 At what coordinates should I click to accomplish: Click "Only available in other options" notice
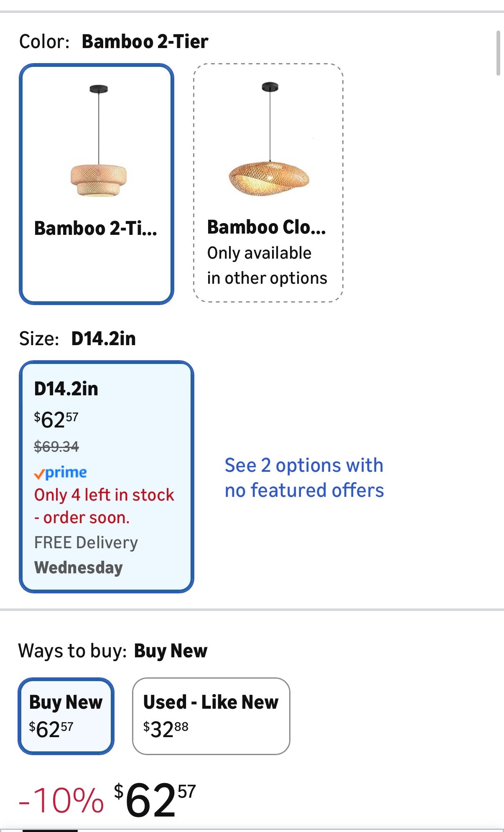(267, 266)
